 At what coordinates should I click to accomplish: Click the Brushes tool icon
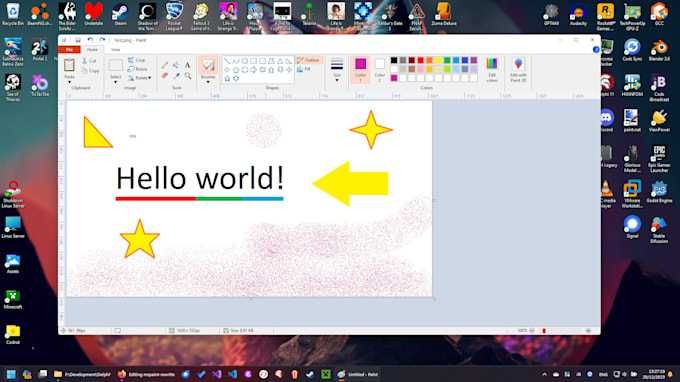(x=208, y=65)
